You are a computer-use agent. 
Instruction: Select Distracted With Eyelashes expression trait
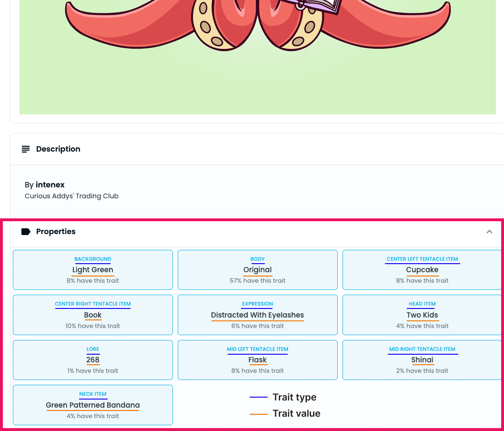pyautogui.click(x=258, y=315)
